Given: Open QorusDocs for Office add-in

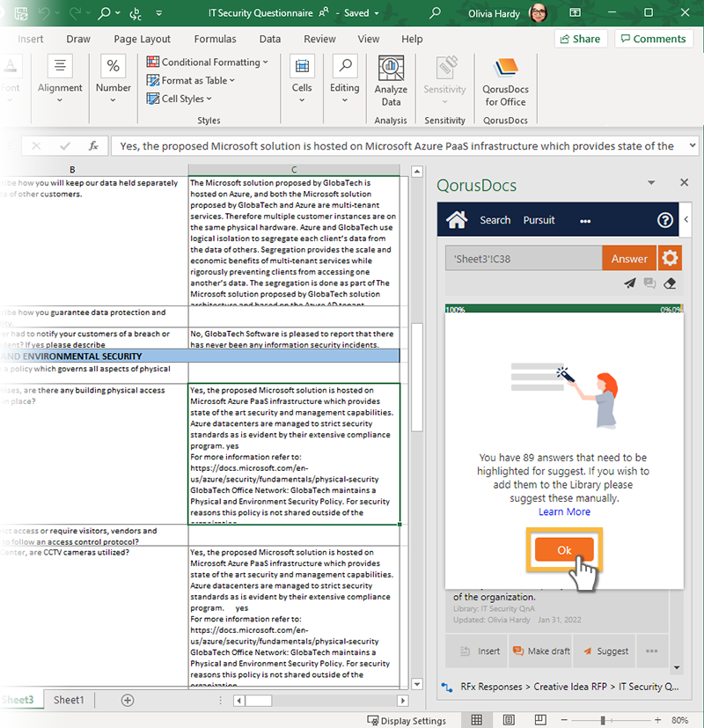Looking at the screenshot, I should pos(505,81).
